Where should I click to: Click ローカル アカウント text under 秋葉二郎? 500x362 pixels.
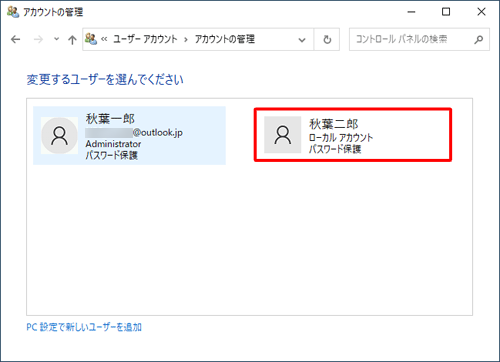(341, 137)
